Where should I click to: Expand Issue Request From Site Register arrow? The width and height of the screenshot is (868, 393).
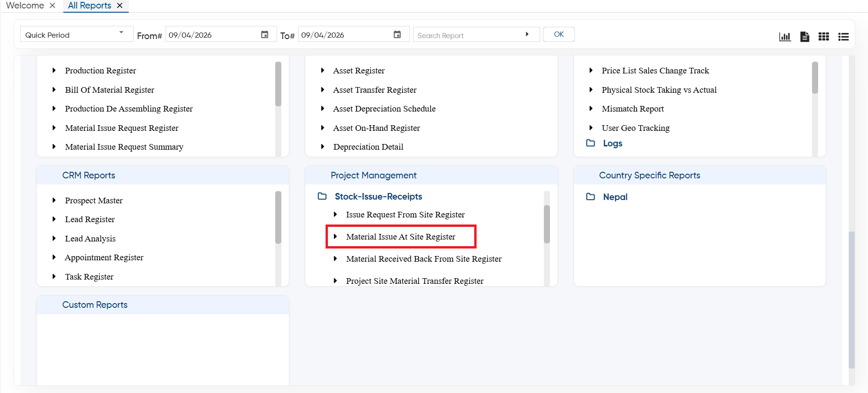pos(335,215)
